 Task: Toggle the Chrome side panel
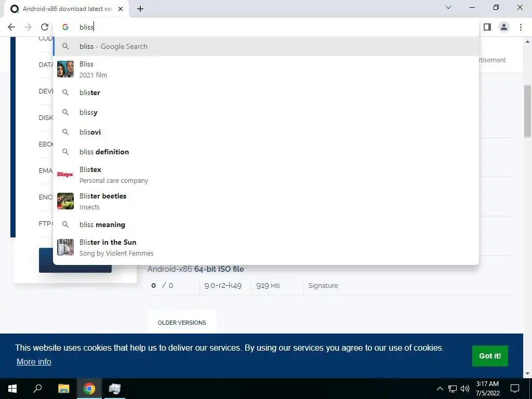pyautogui.click(x=487, y=27)
